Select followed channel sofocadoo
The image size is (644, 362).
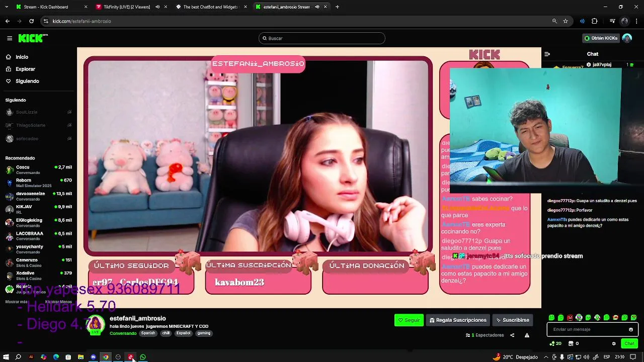(x=38, y=139)
